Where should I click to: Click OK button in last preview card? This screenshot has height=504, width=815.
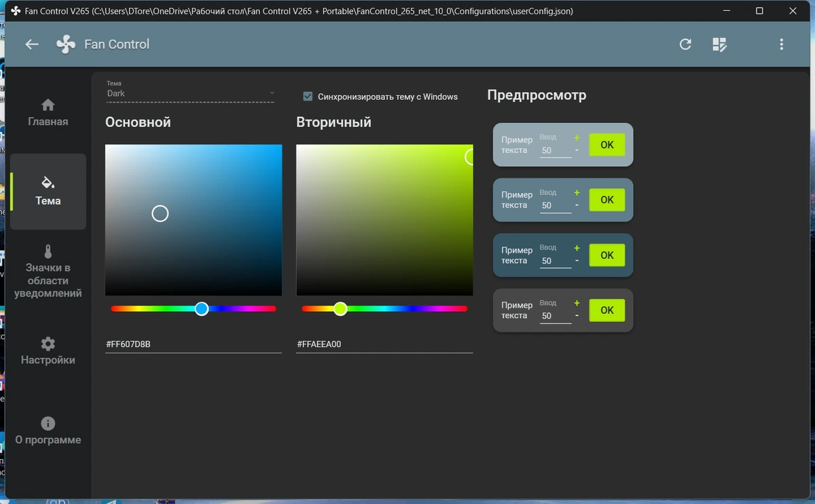[x=606, y=310]
